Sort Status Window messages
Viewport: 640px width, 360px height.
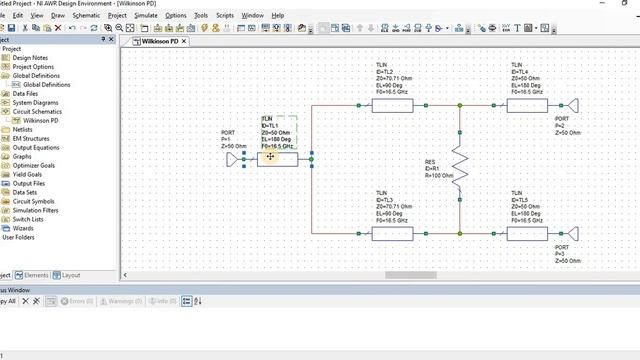click(198, 301)
